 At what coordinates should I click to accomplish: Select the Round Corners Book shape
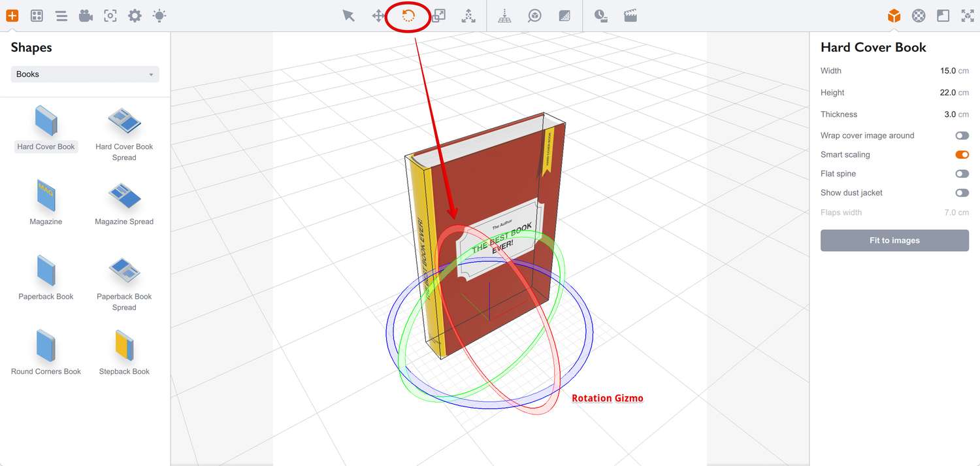[46, 353]
